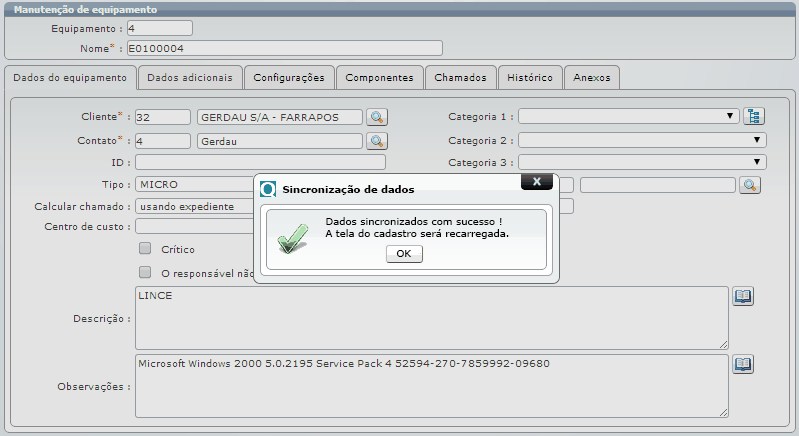Switch to the Dados adicionais tab
The image size is (799, 436).
[189, 77]
